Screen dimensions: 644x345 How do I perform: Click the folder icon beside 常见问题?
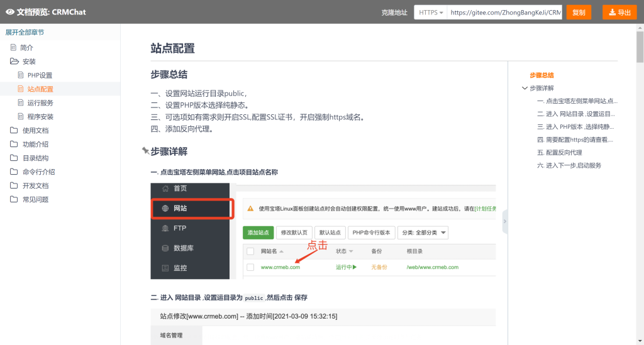(x=14, y=199)
